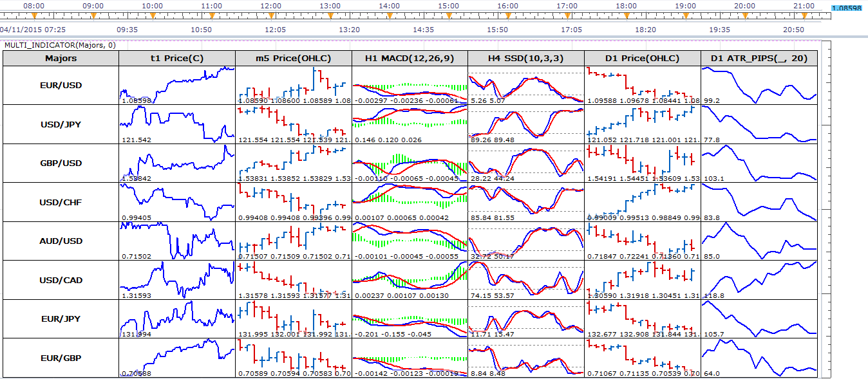Select the m5 Price(OHLC) column header

[294, 58]
